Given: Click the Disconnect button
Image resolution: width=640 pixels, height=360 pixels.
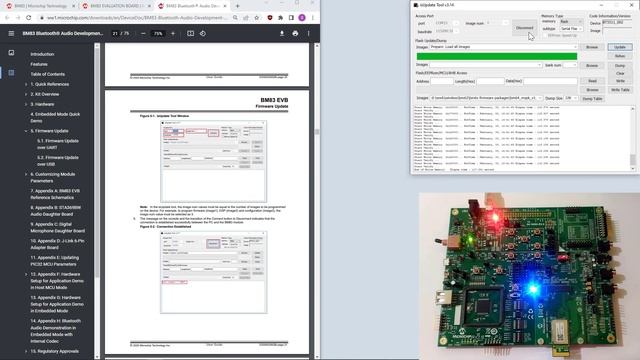Looking at the screenshot, I should 524,28.
